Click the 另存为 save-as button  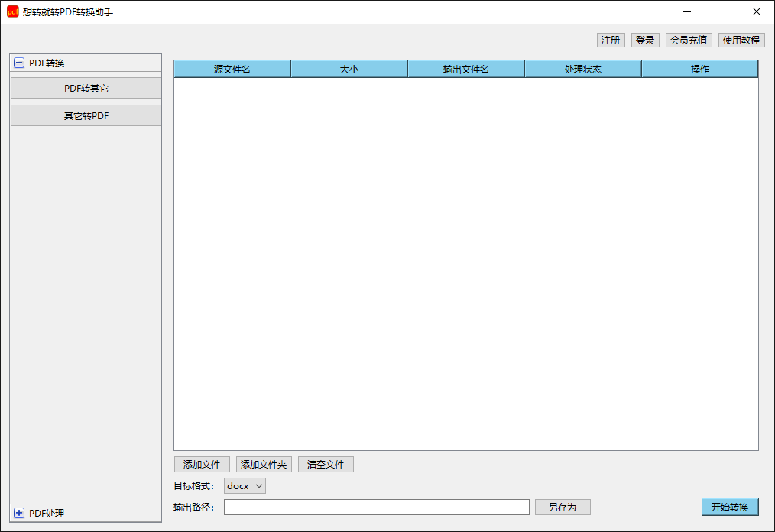coord(563,507)
